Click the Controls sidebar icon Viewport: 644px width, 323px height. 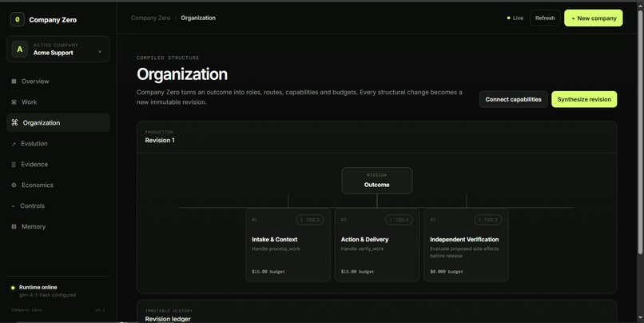pos(13,206)
